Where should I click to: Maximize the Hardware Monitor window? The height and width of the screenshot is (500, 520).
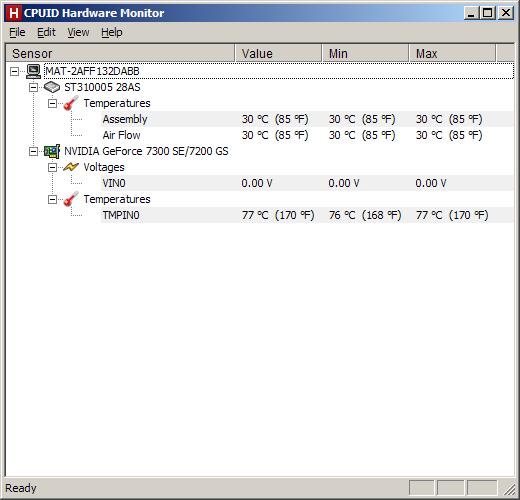point(487,13)
